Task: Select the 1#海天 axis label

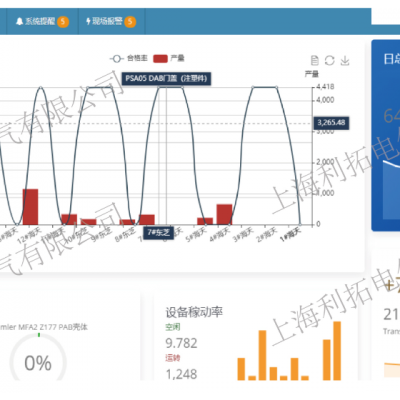Action: point(291,234)
